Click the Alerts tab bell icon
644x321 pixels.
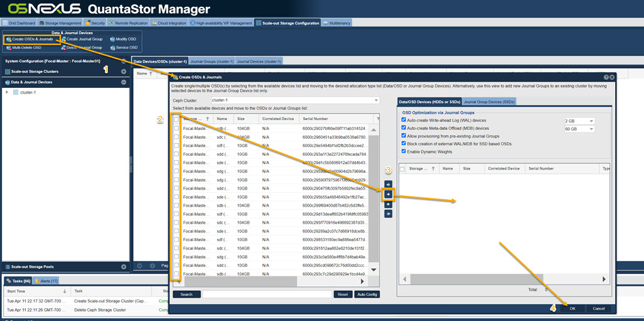pyautogui.click(x=37, y=281)
